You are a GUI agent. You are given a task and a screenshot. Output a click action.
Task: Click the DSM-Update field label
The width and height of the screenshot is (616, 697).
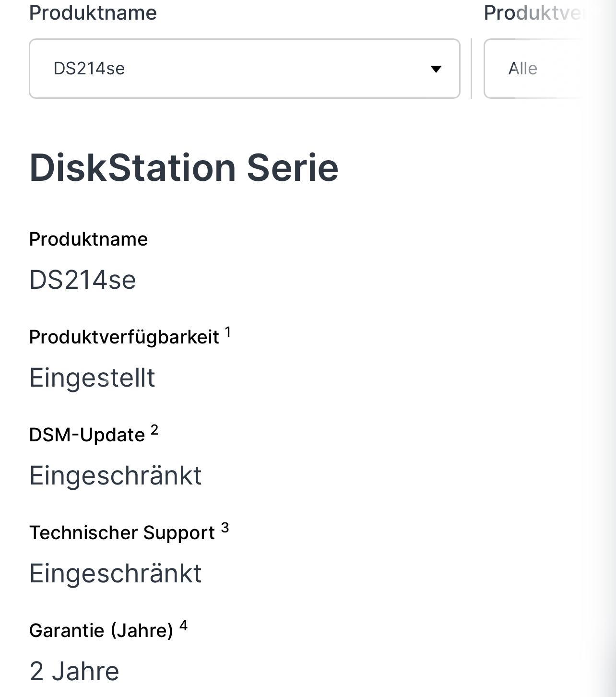(87, 435)
